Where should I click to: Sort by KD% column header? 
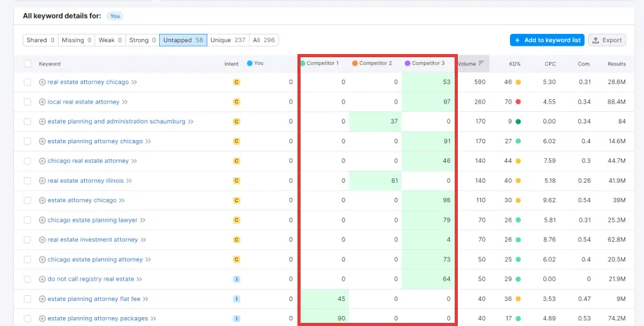coord(514,63)
